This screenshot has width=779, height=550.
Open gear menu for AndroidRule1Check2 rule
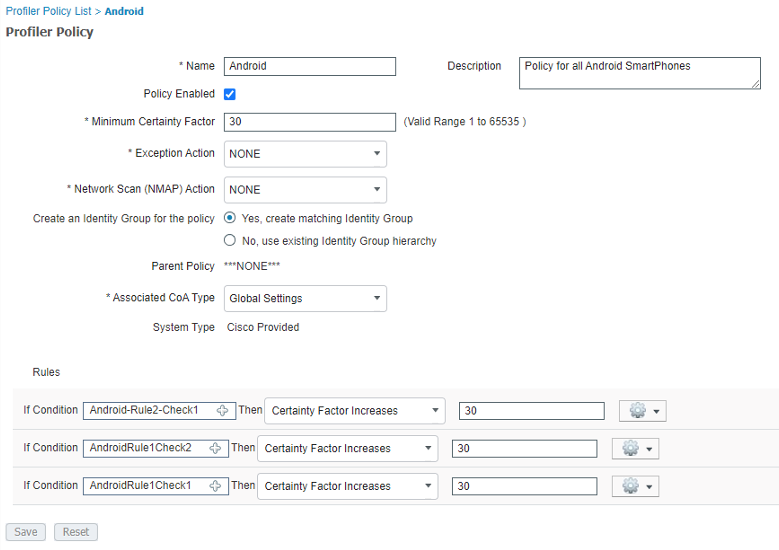click(x=636, y=449)
